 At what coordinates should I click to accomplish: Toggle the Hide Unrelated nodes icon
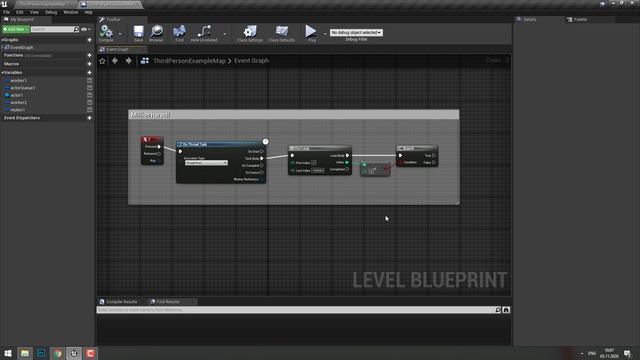pyautogui.click(x=204, y=32)
